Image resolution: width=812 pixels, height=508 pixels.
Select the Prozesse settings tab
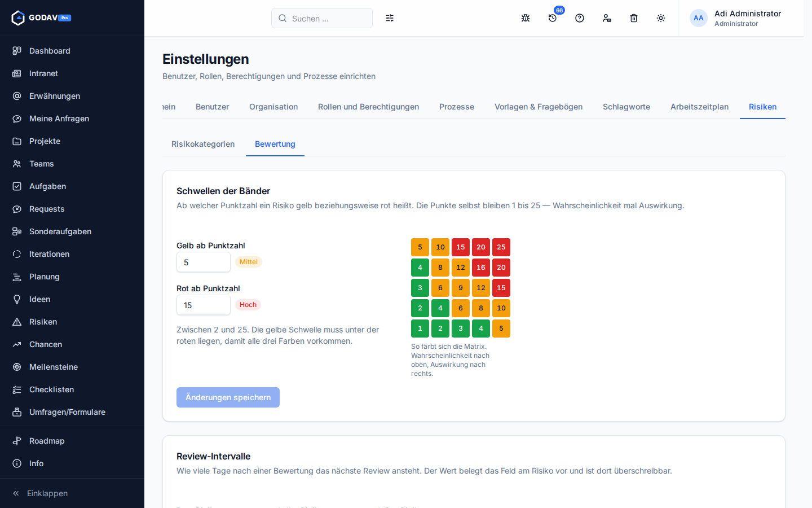point(457,107)
